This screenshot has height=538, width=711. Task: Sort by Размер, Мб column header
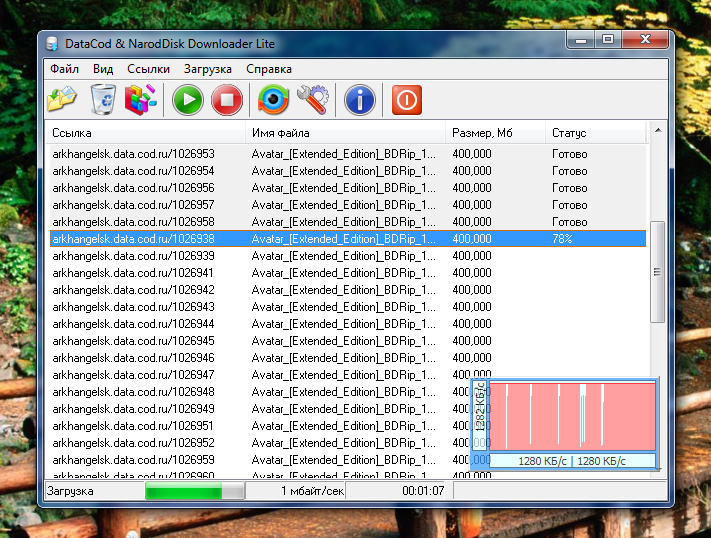pyautogui.click(x=496, y=133)
